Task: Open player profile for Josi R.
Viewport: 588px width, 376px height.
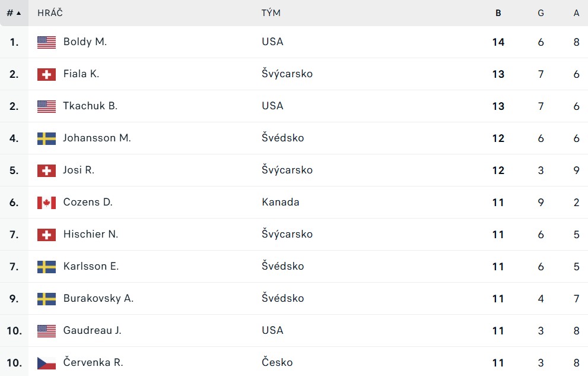Action: [x=78, y=170]
